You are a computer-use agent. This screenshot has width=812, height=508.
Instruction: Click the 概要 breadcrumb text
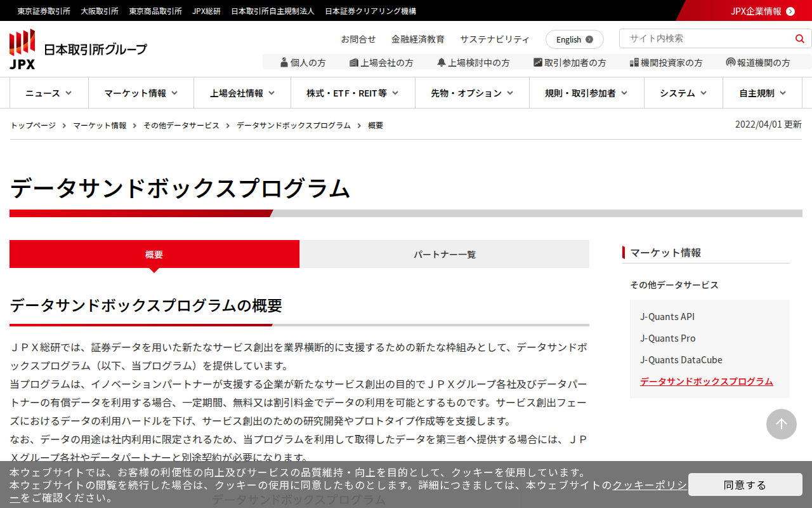(376, 125)
